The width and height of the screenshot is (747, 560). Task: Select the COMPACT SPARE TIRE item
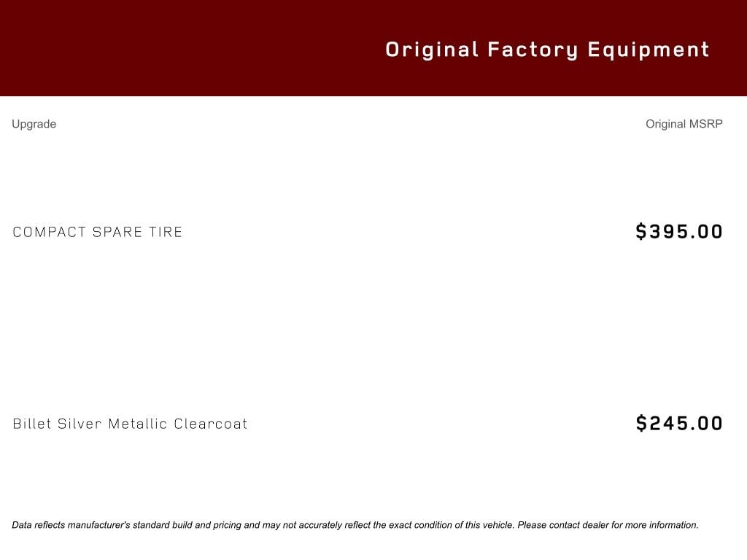(x=98, y=232)
